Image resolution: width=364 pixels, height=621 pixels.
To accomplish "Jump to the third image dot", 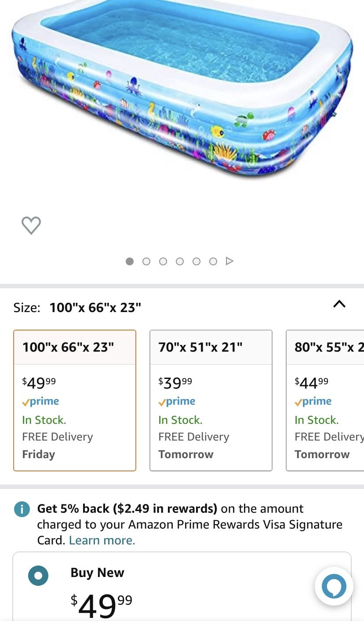I will [x=163, y=261].
